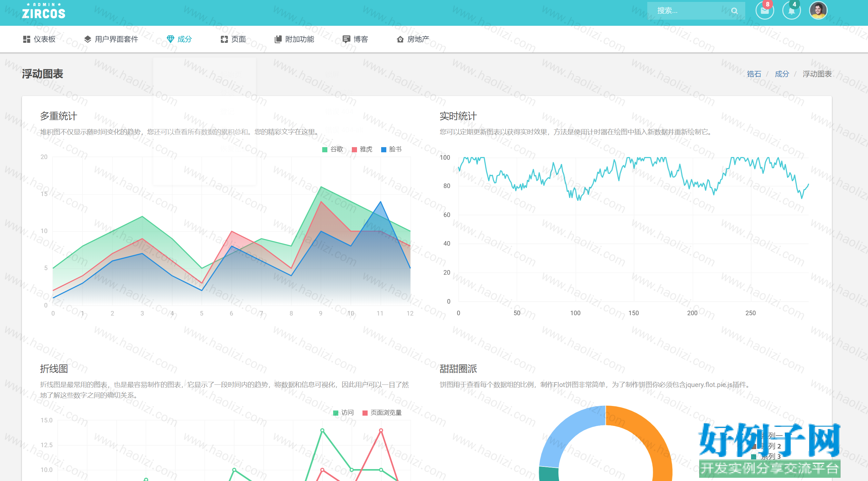
Task: Open the 博客 menu
Action: pyautogui.click(x=355, y=39)
